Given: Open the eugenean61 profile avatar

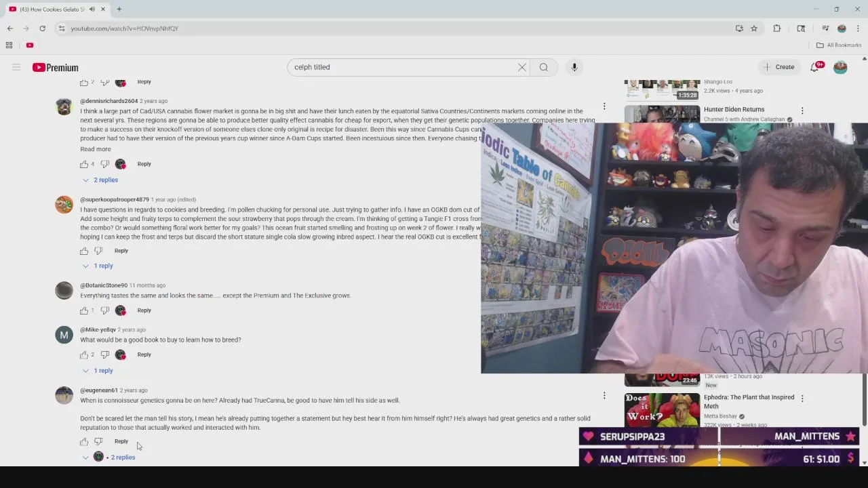Looking at the screenshot, I should coord(64,396).
